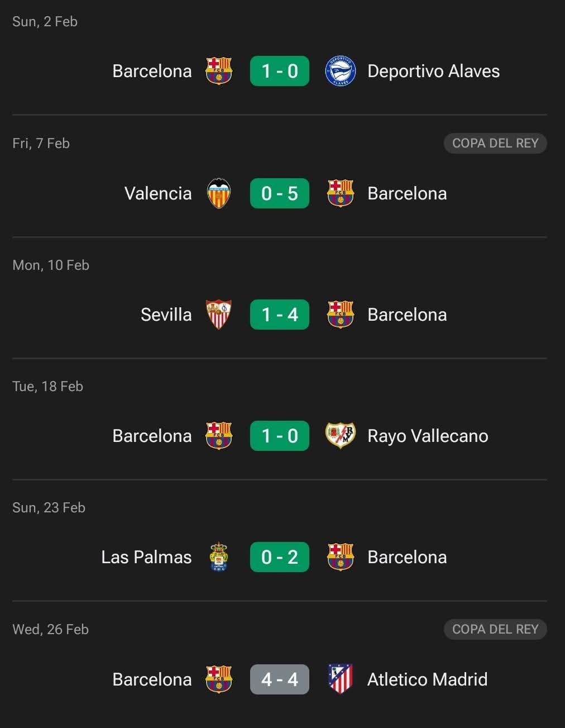The width and height of the screenshot is (565, 728).
Task: Open the 1 - 0 score versus Rayo Vallecano
Action: (280, 436)
